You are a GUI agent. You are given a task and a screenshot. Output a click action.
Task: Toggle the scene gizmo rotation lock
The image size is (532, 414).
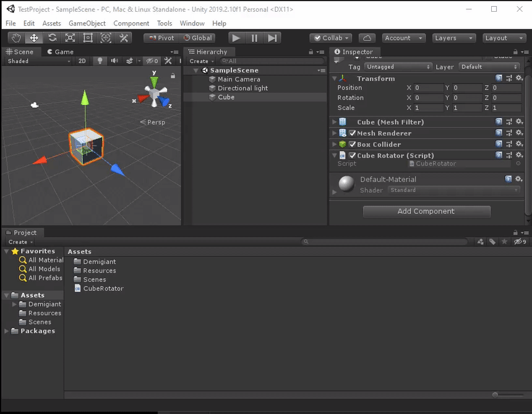[173, 75]
